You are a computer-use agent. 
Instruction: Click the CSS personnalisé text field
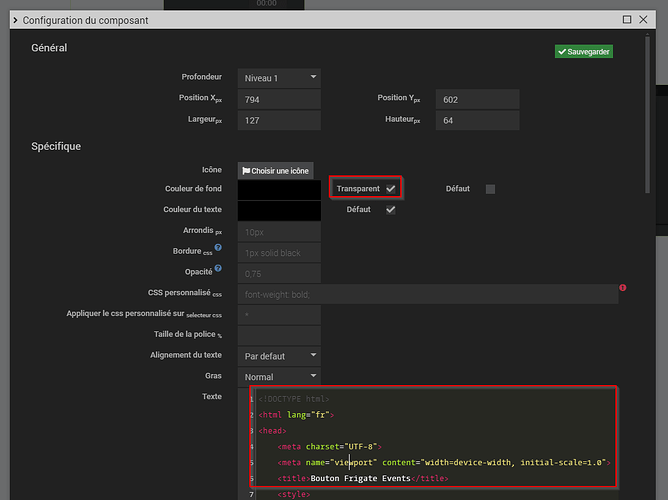click(428, 294)
